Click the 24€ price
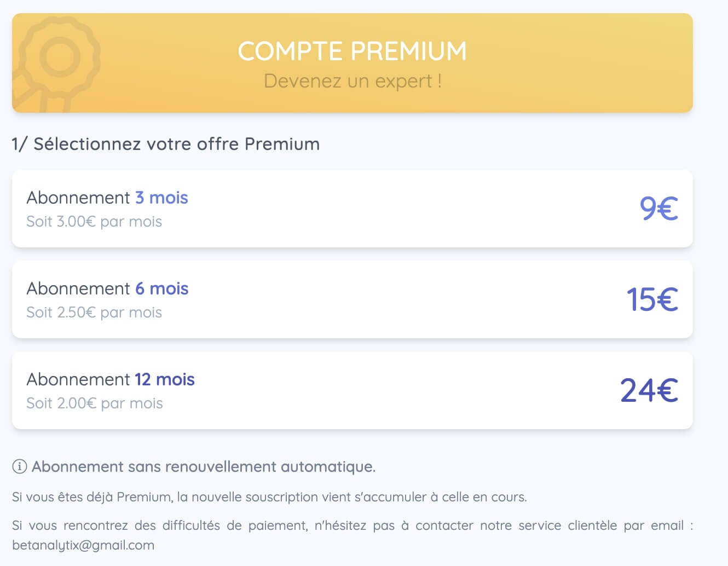Screen dimensions: 728x566 [649, 390]
